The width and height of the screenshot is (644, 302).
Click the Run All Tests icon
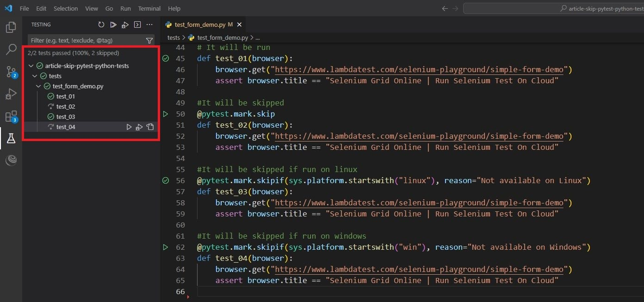tap(113, 25)
